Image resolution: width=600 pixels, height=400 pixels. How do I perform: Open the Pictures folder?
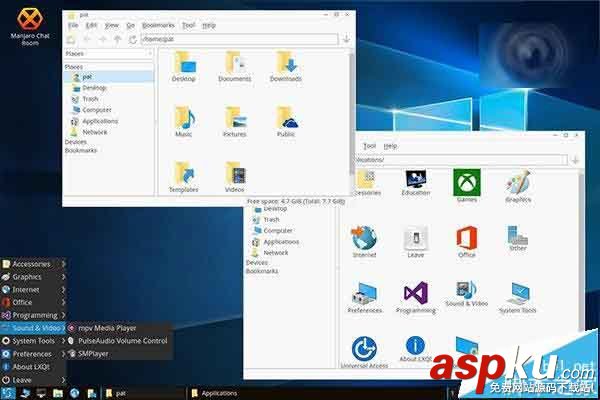(235, 122)
